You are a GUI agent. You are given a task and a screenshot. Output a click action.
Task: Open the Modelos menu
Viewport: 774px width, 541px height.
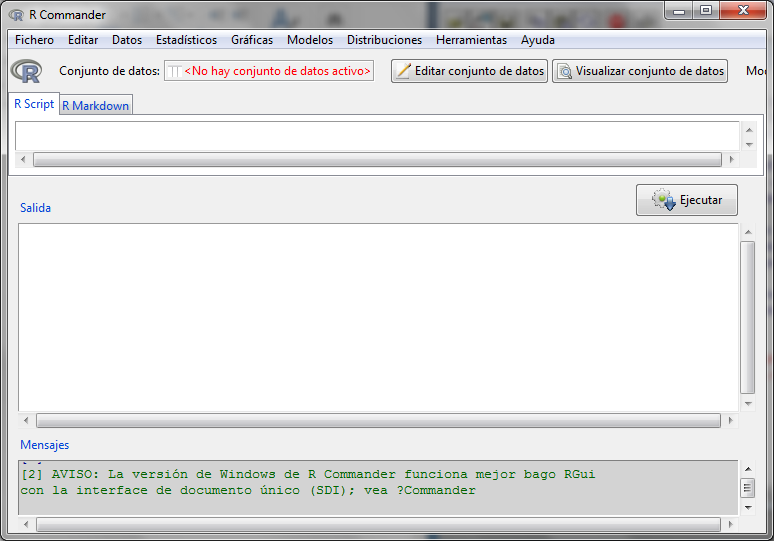(310, 40)
